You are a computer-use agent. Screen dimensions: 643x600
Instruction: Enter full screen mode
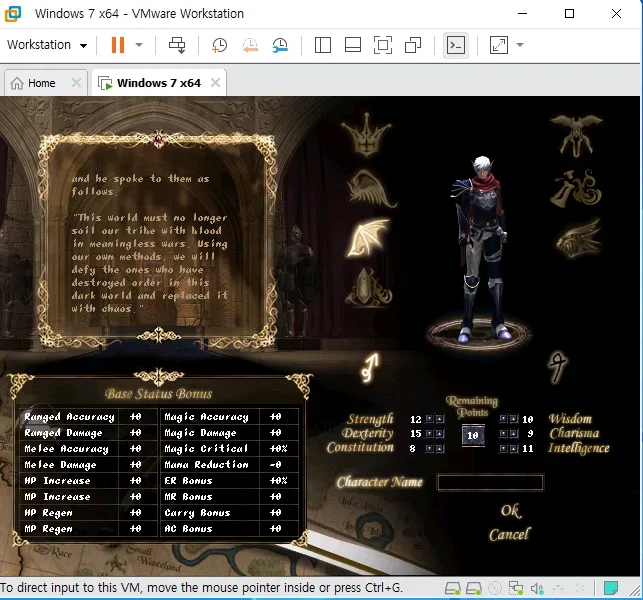[383, 45]
